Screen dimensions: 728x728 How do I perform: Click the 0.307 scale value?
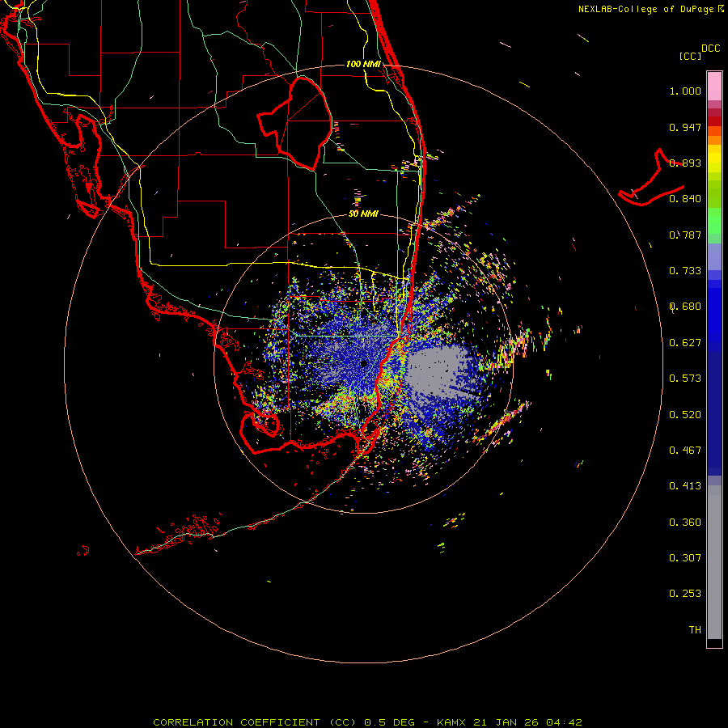click(x=685, y=558)
